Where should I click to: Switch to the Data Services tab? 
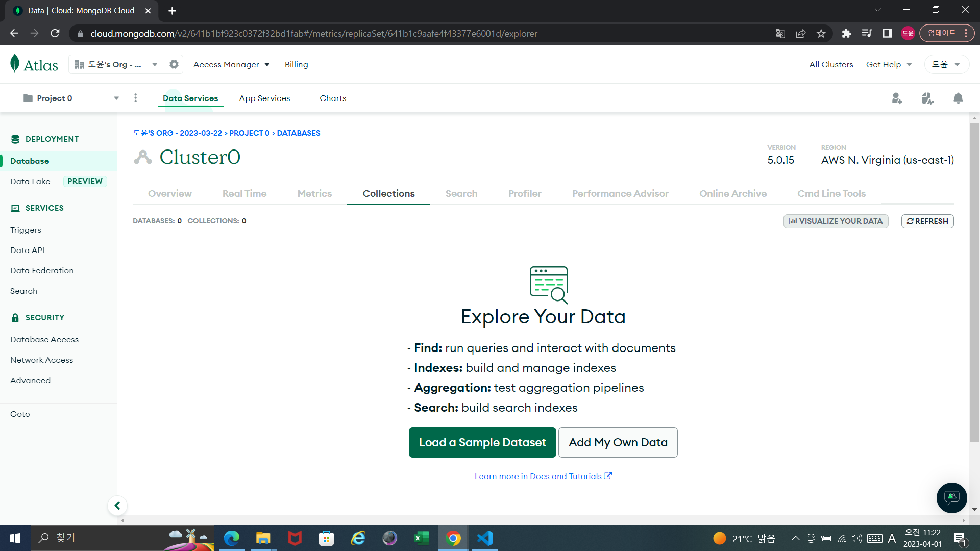pyautogui.click(x=190, y=98)
